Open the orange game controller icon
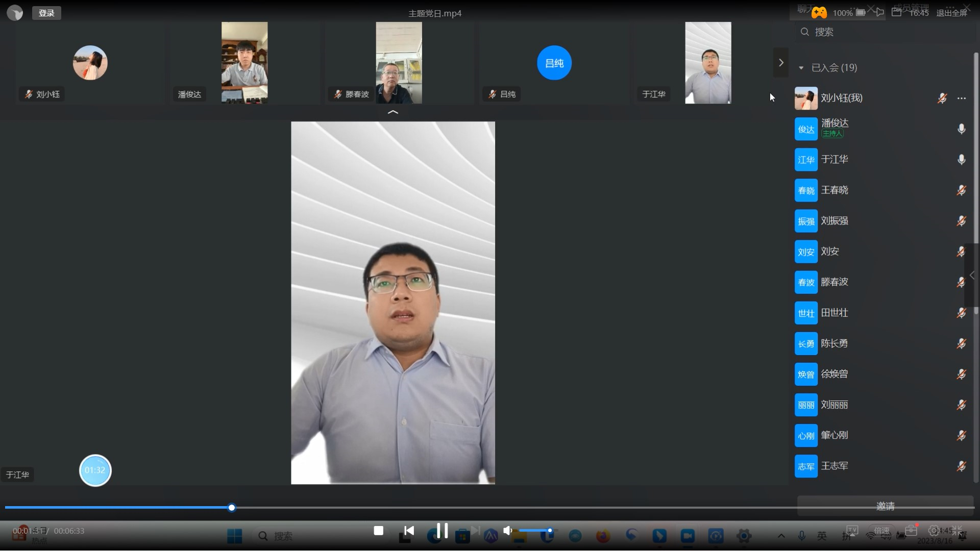Screen dimensions: 980x551 click(x=819, y=13)
